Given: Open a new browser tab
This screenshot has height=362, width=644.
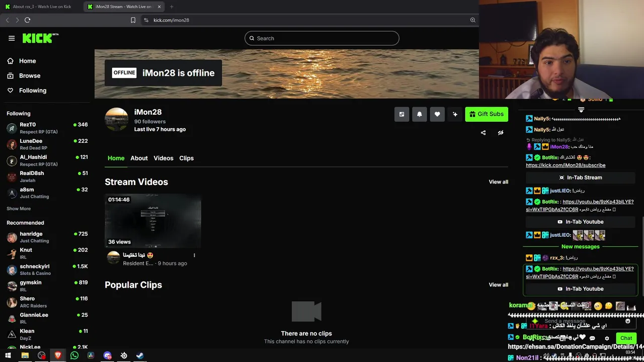Looking at the screenshot, I should [x=172, y=7].
